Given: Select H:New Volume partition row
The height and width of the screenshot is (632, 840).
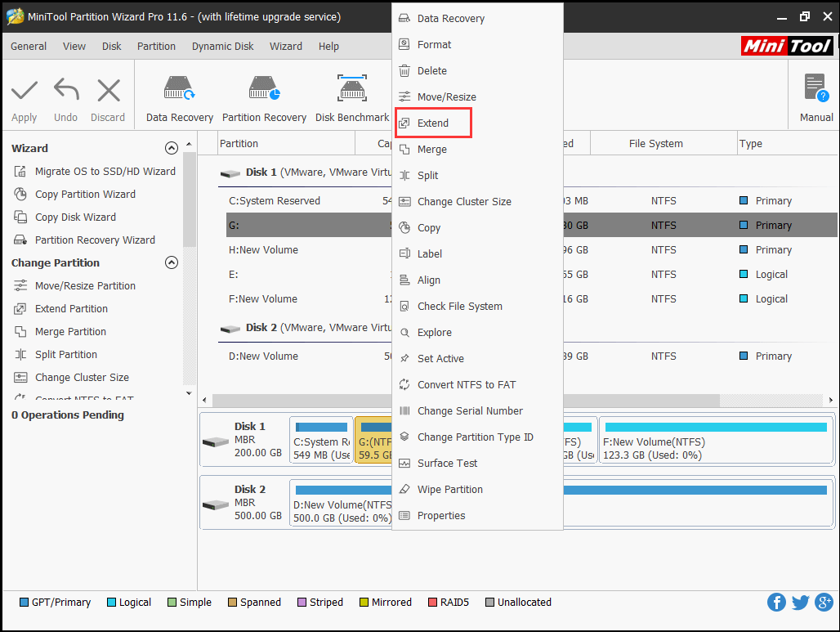Looking at the screenshot, I should (x=532, y=250).
